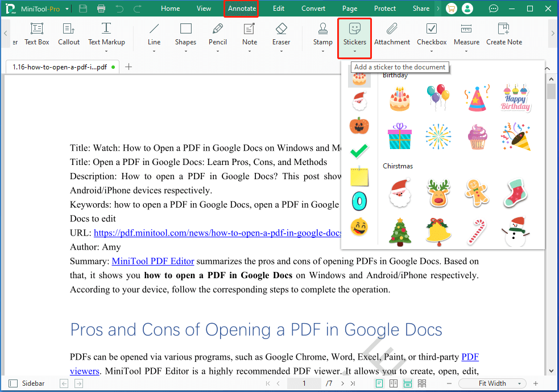Image resolution: width=559 pixels, height=392 pixels.
Task: Open the feedback chat bubble icon
Action: 494,9
